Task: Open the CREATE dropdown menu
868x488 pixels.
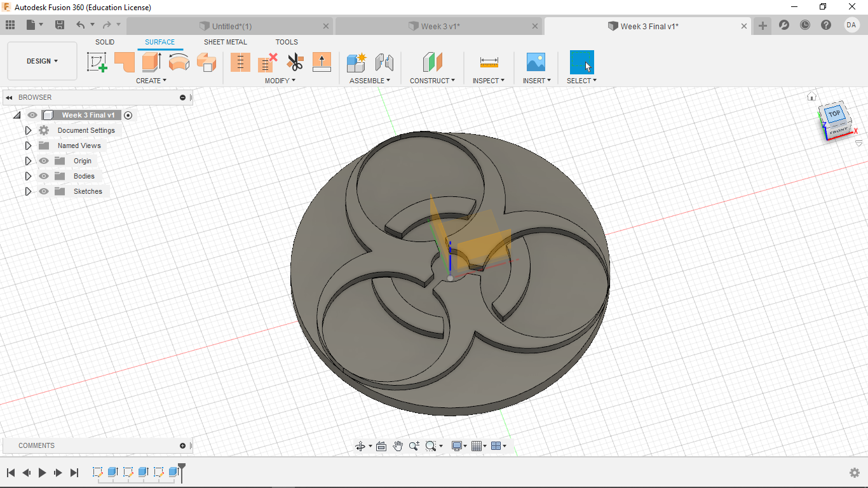Action: click(x=151, y=81)
